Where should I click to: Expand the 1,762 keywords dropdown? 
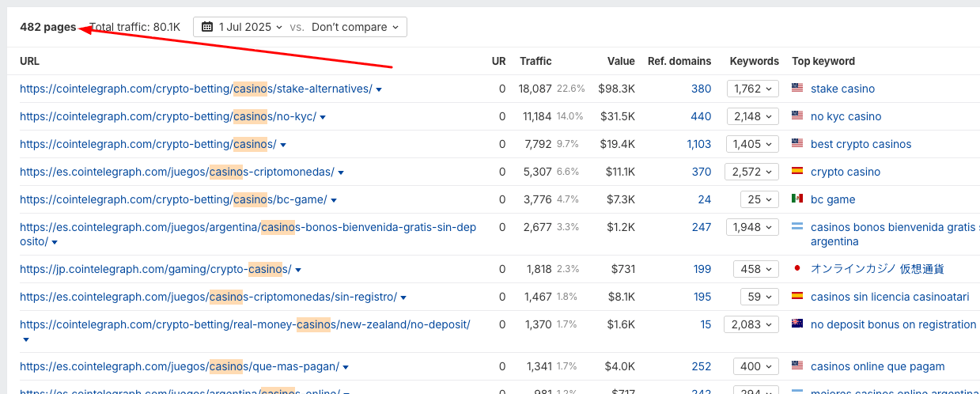point(753,89)
